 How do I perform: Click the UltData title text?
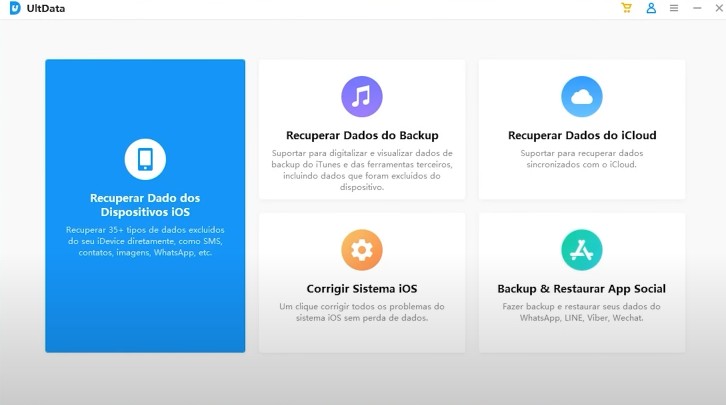46,8
